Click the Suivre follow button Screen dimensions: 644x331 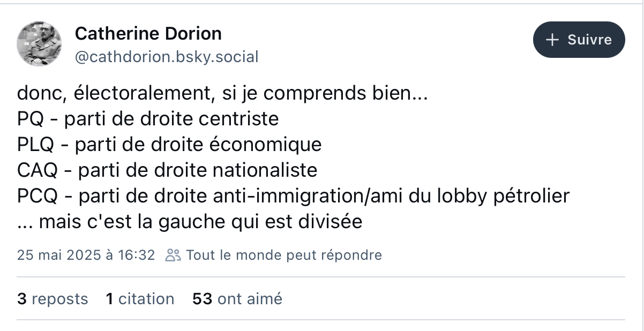[x=579, y=40]
